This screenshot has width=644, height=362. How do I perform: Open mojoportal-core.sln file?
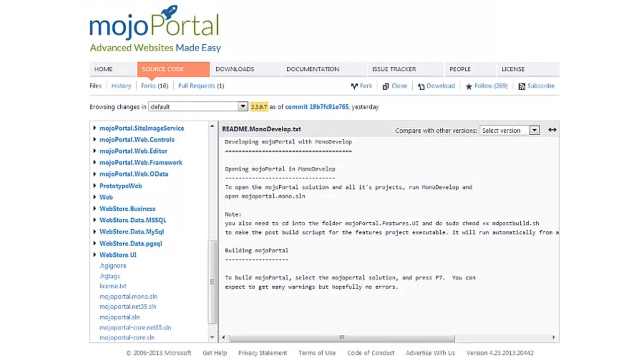coord(127,337)
